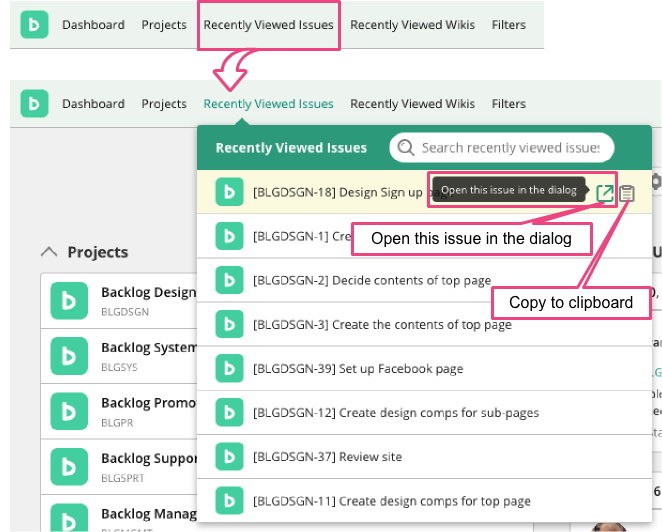
Task: Click the Backlog logo in the top navigation bar
Action: pyautogui.click(x=34, y=24)
